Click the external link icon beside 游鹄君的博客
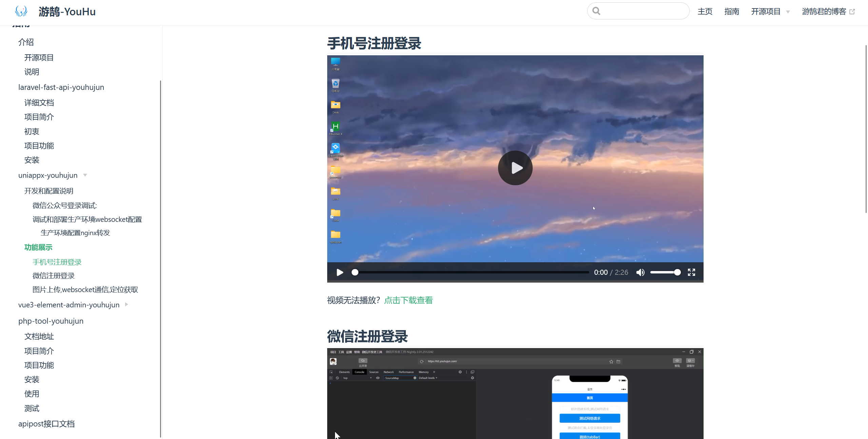The width and height of the screenshot is (868, 439). pos(852,12)
